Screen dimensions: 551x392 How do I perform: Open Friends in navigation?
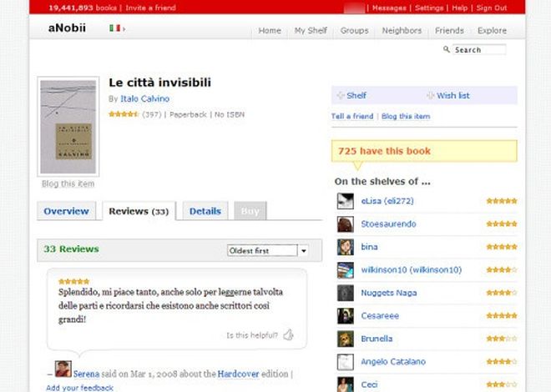pos(449,31)
